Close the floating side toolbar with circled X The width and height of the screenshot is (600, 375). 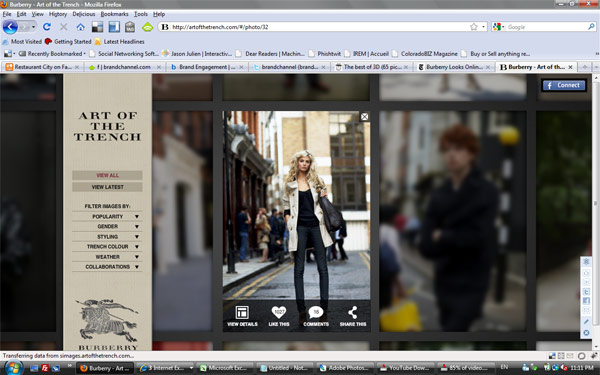(586, 333)
